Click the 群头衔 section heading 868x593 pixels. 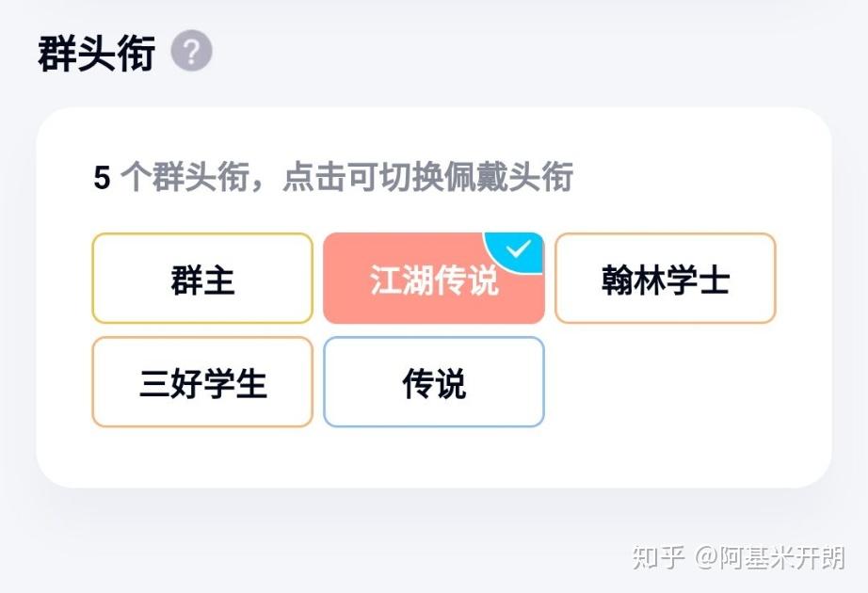point(97,52)
